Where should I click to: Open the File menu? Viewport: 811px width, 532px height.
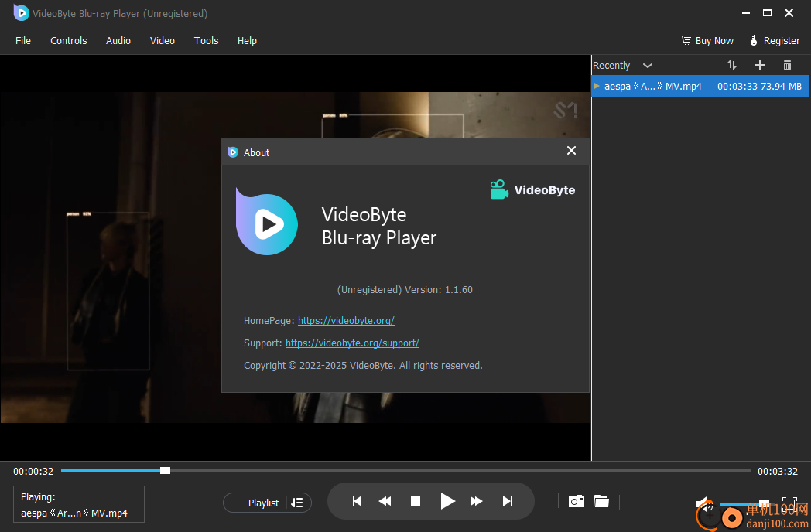[x=23, y=40]
